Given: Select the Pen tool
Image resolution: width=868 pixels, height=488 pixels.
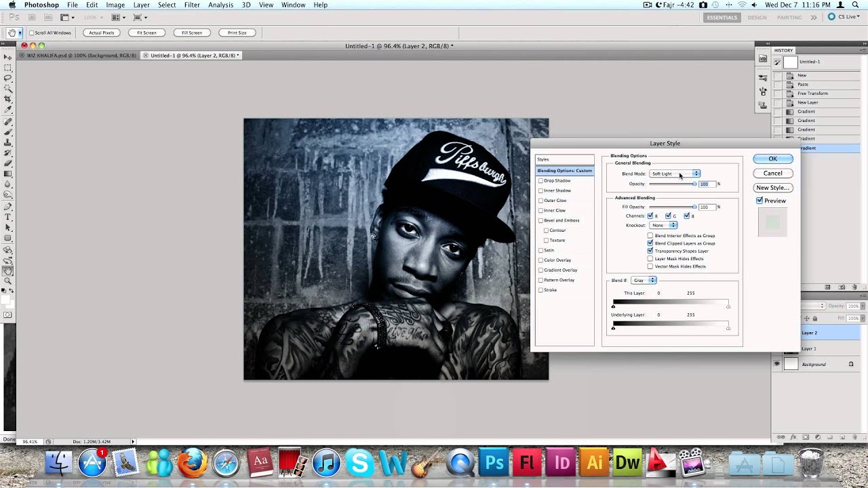Looking at the screenshot, I should [x=8, y=207].
